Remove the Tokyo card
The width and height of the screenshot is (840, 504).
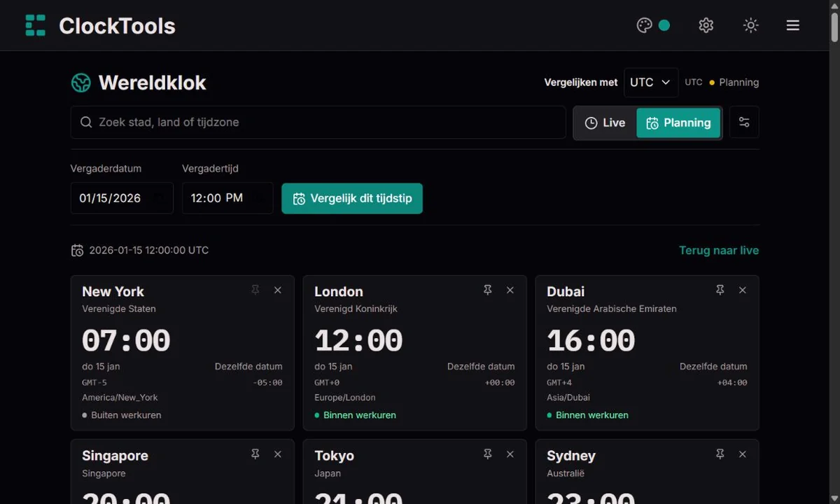click(x=510, y=454)
